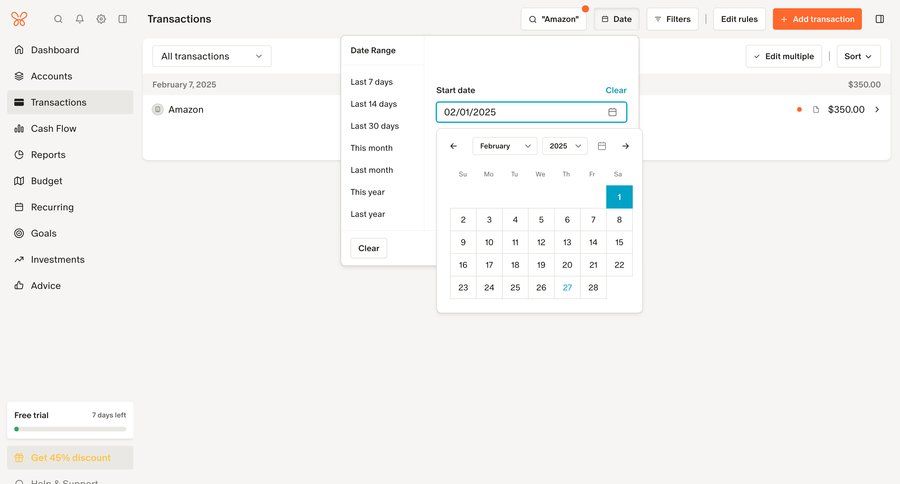Select February 7 in calendar
900x484 pixels.
pyautogui.click(x=593, y=219)
